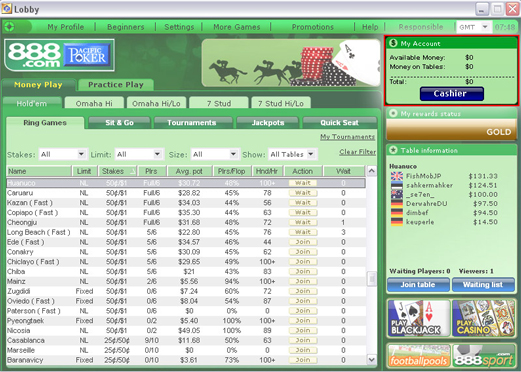
Task: Open the Cashier button
Action: (x=452, y=94)
